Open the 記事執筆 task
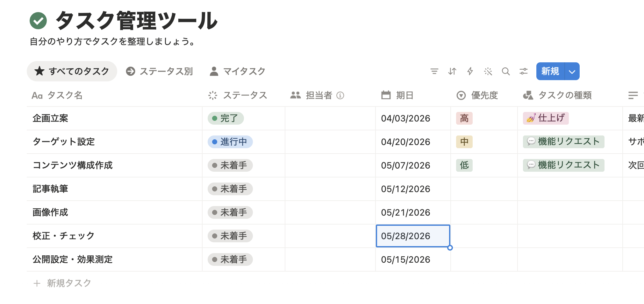 pos(50,189)
